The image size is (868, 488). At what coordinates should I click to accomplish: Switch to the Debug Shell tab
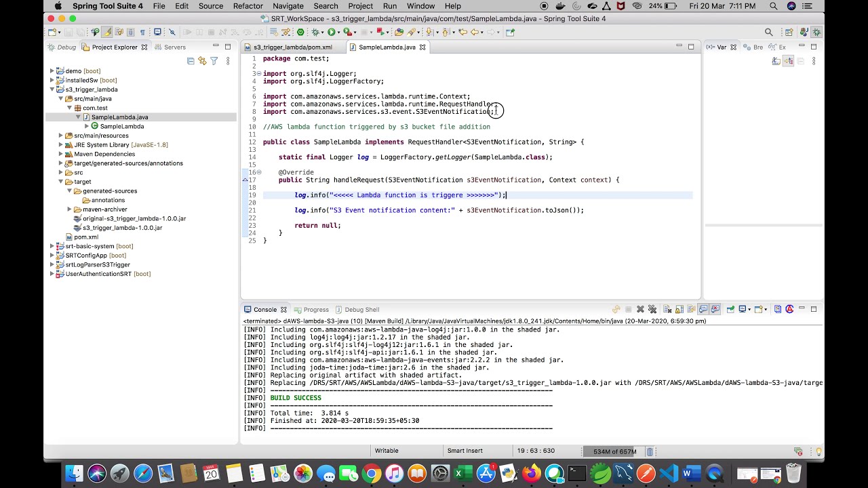pyautogui.click(x=357, y=310)
